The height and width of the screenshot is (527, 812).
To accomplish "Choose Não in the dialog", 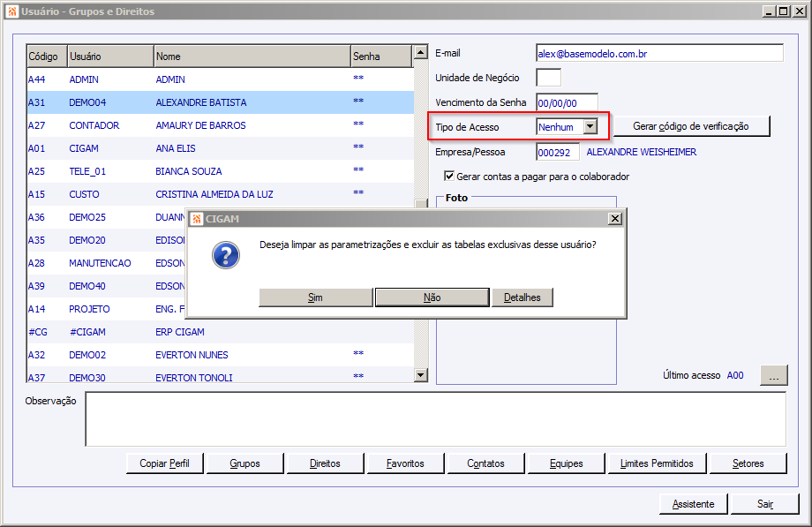I will (432, 297).
